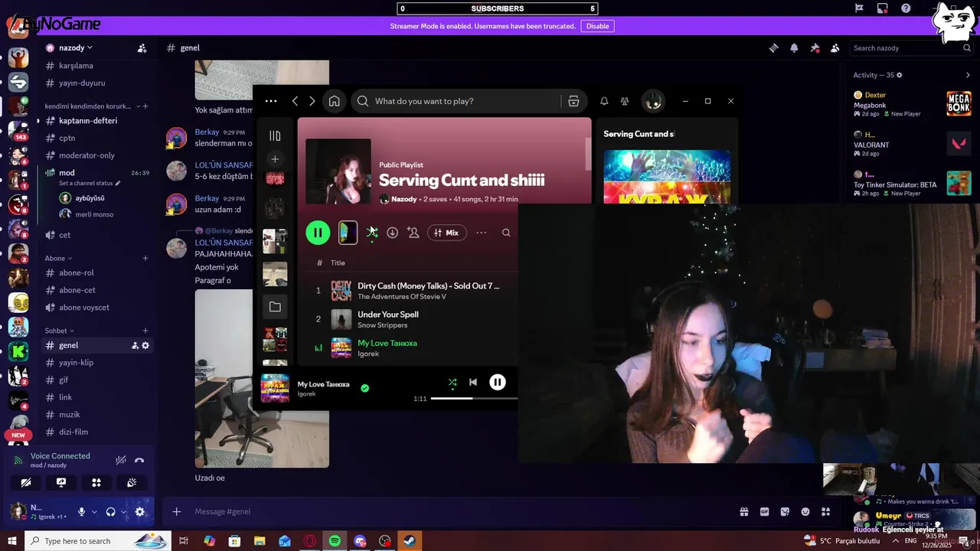
Task: Disable Streamer Mode via Disable button
Action: click(597, 26)
